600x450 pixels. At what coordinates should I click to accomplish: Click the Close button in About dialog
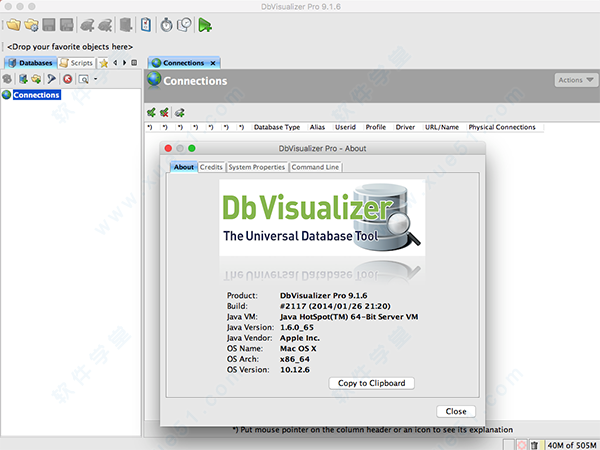click(x=456, y=411)
